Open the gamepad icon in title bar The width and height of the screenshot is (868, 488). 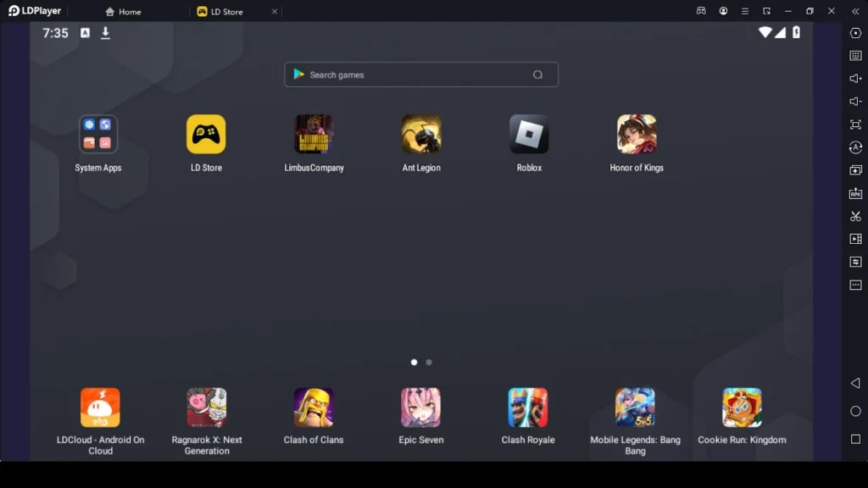click(701, 11)
